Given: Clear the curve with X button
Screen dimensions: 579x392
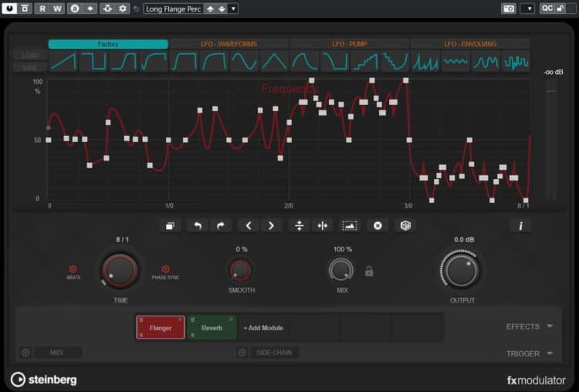Looking at the screenshot, I should click(x=378, y=225).
